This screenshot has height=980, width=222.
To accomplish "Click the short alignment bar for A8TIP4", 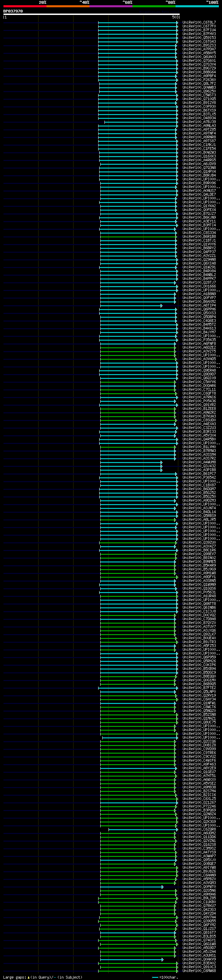I will (x=131, y=306).
